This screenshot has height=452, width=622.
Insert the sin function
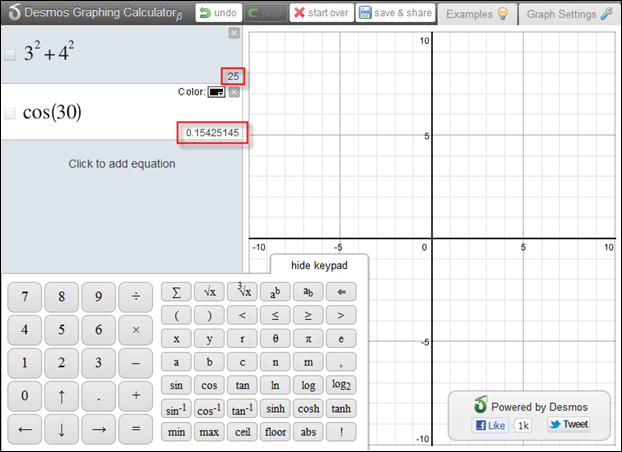click(176, 385)
